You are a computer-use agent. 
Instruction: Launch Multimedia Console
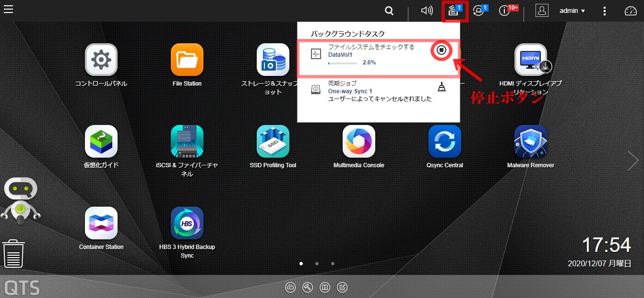358,142
